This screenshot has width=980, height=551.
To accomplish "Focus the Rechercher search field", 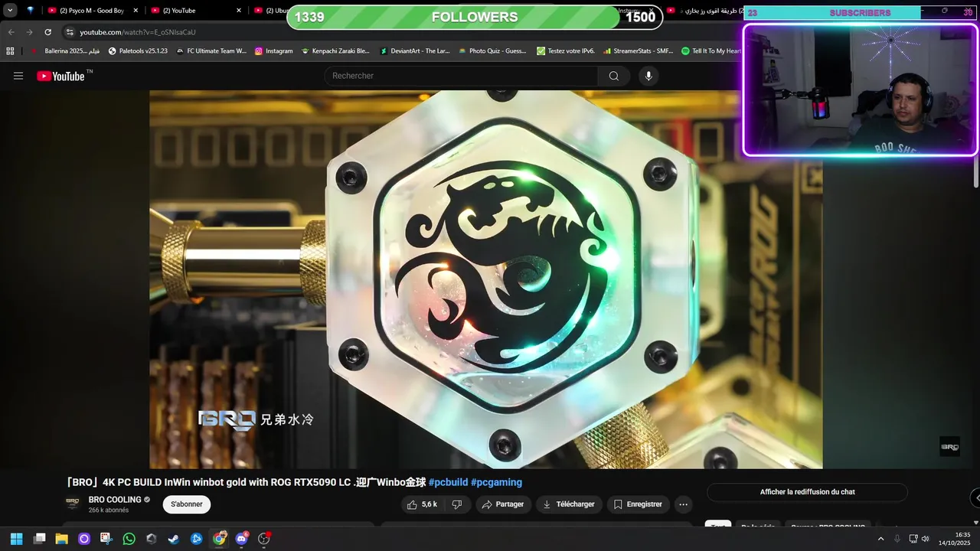I will [462, 76].
